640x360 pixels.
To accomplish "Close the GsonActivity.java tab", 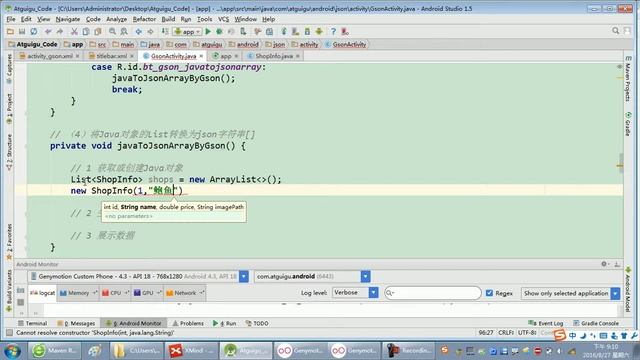I will pyautogui.click(x=201, y=56).
